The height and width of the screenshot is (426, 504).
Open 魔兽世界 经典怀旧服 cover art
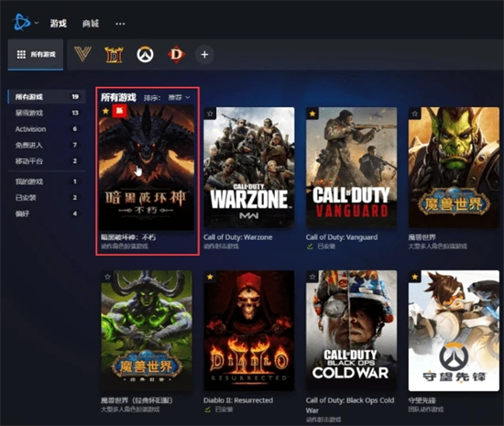tap(147, 331)
